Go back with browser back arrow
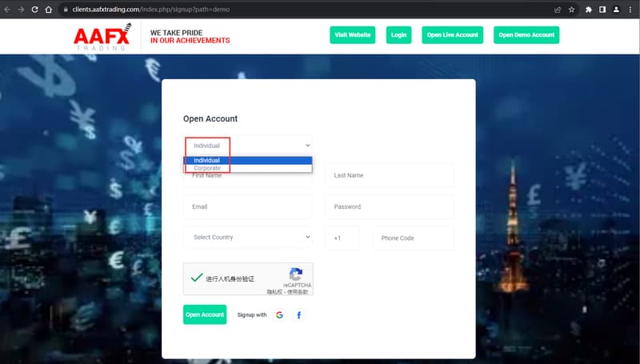Image resolution: width=640 pixels, height=364 pixels. 7,10
